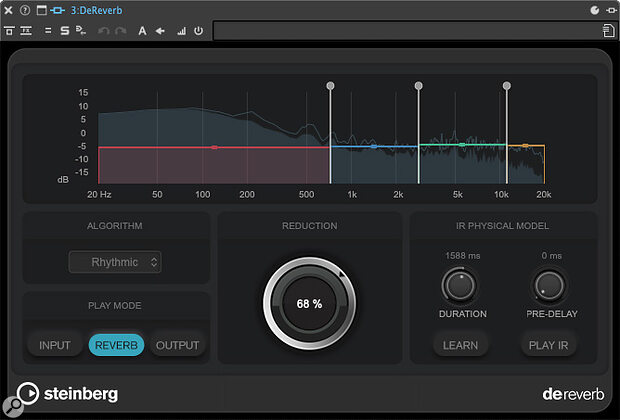Select OUTPUT play mode

178,345
